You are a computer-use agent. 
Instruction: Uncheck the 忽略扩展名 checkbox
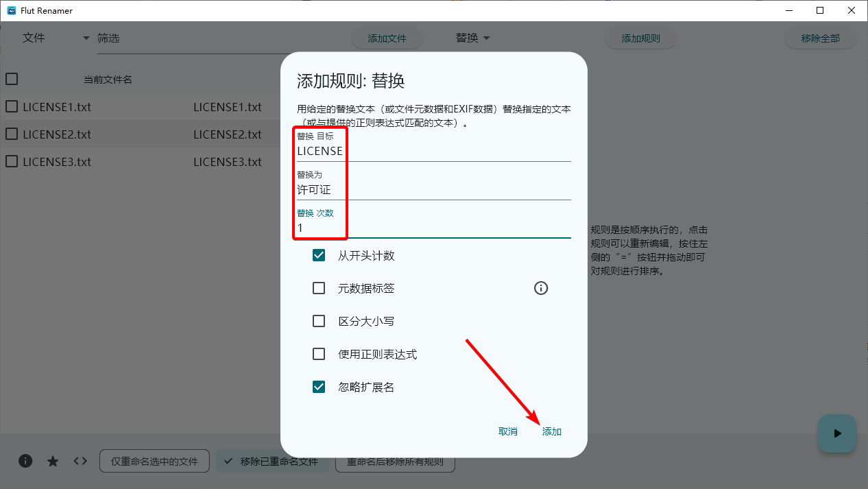click(x=319, y=386)
